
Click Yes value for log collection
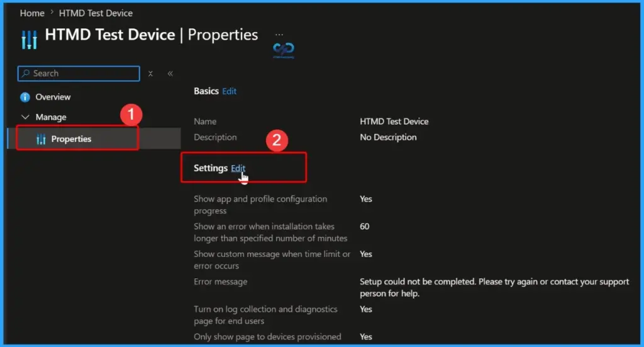point(366,309)
